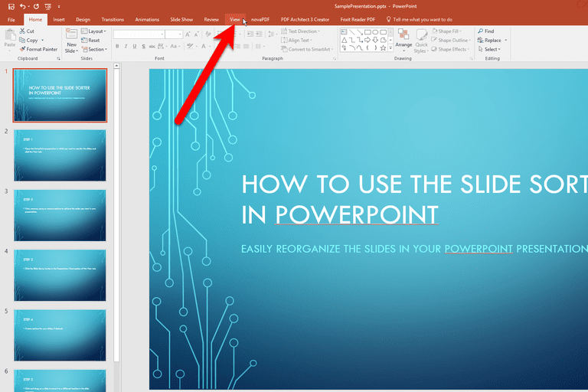
Task: Select the Arrow line shape
Action: 360,32
